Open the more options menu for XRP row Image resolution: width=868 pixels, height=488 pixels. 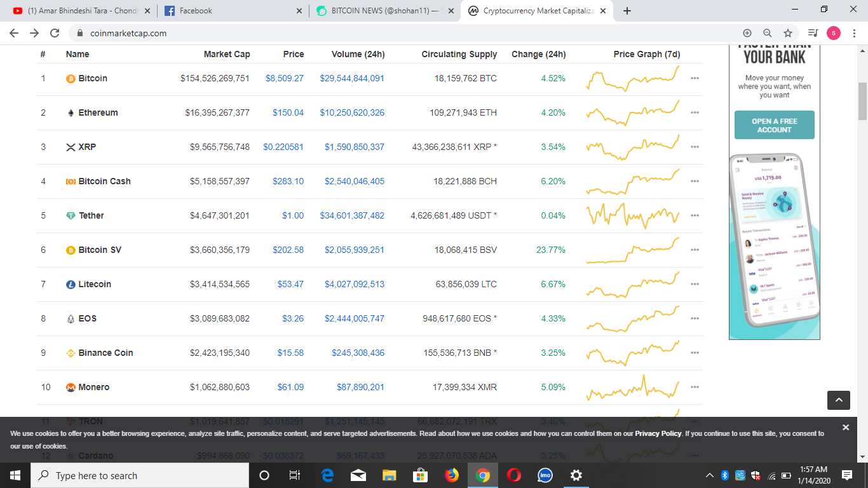(695, 147)
